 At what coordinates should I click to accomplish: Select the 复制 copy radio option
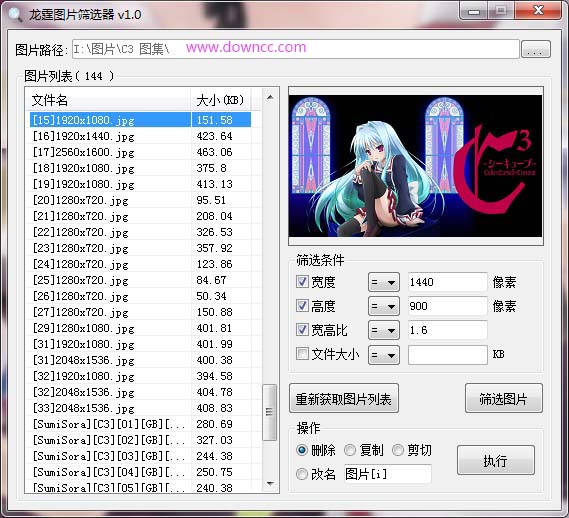(350, 450)
